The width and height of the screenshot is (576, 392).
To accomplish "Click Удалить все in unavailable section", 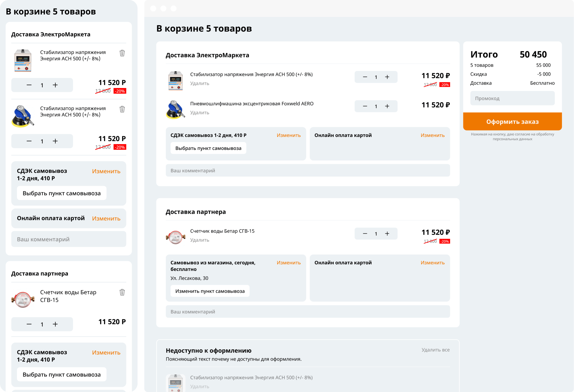I will (x=435, y=350).
